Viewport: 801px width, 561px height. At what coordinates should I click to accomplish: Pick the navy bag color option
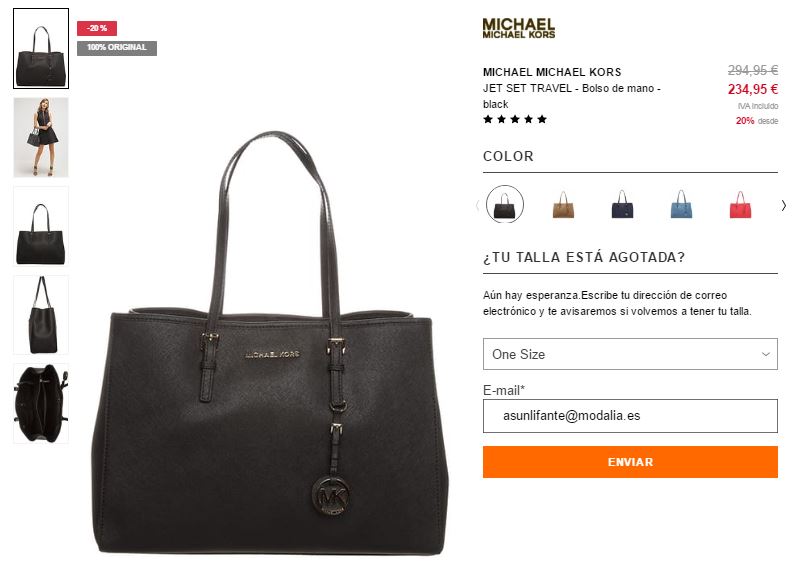[622, 204]
